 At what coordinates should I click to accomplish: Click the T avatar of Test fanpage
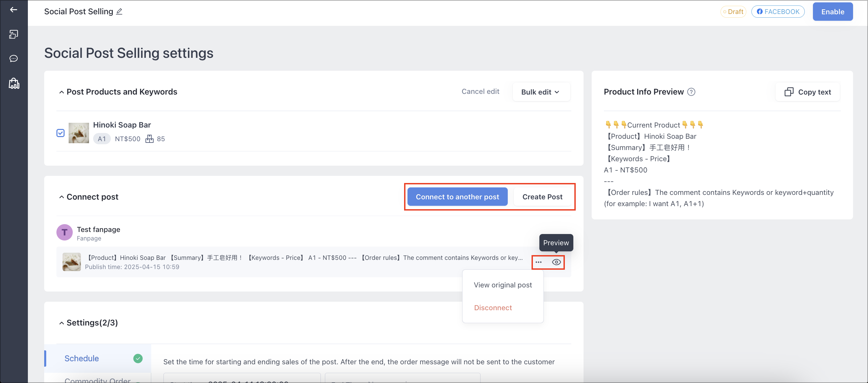click(x=65, y=233)
